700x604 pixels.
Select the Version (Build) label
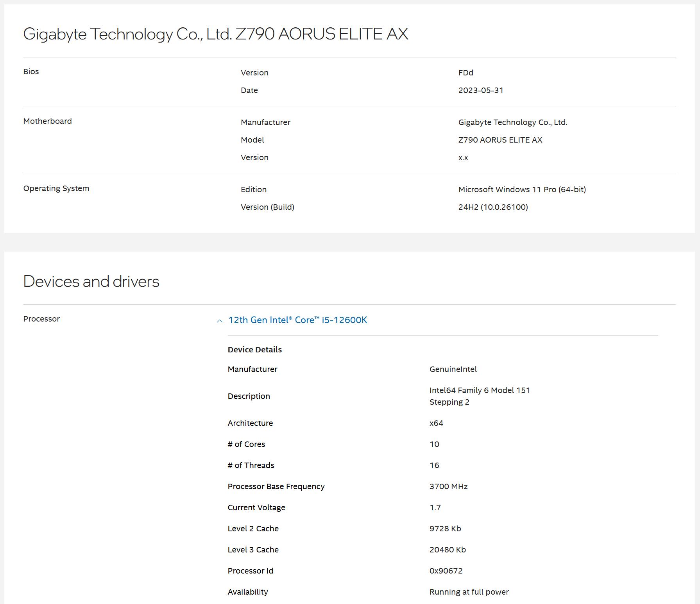point(267,207)
